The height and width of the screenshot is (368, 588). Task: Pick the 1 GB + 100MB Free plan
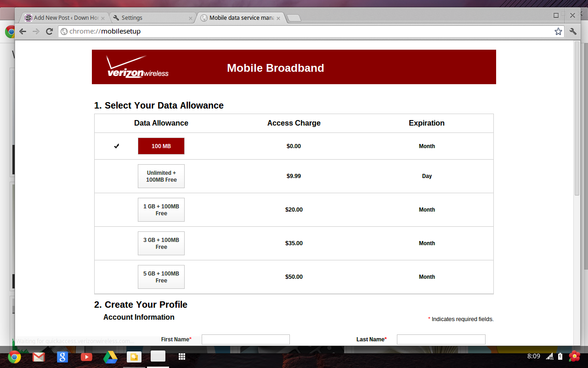161,210
